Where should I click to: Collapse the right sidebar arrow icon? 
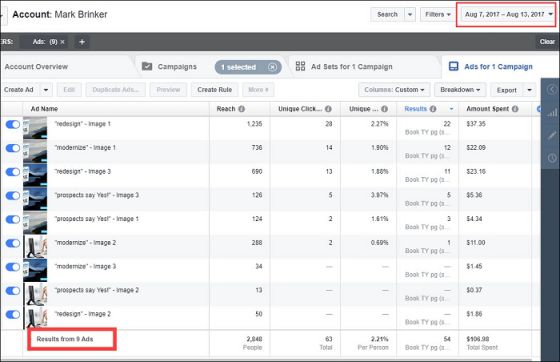tap(552, 89)
